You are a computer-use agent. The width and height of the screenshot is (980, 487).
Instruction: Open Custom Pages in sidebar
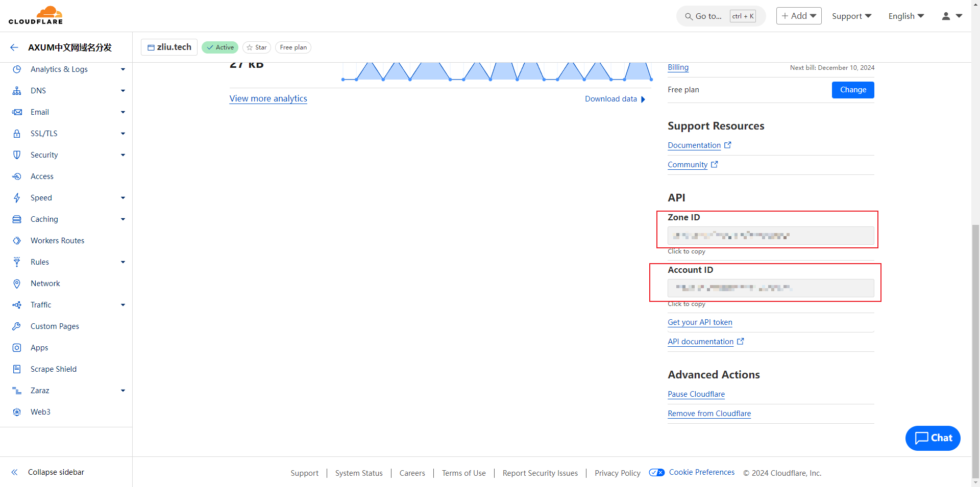(x=55, y=326)
